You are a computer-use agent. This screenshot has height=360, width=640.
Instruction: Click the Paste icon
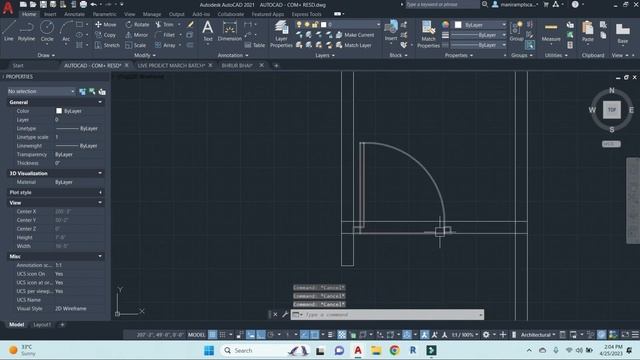(588, 31)
